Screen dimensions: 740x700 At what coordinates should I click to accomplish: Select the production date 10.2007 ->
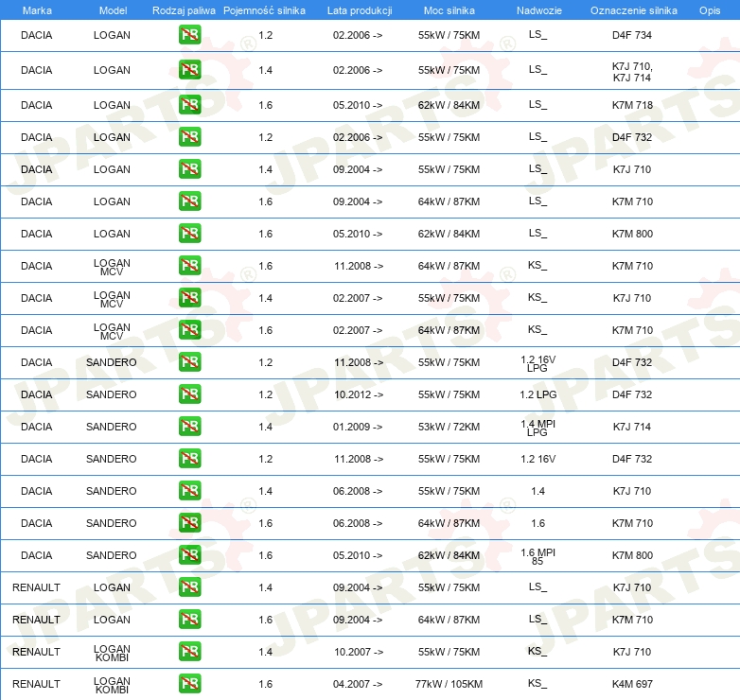[359, 652]
